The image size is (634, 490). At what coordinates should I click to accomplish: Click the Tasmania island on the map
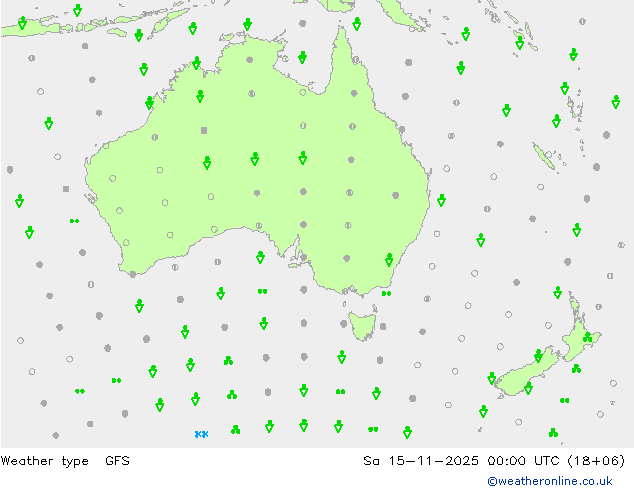[362, 325]
